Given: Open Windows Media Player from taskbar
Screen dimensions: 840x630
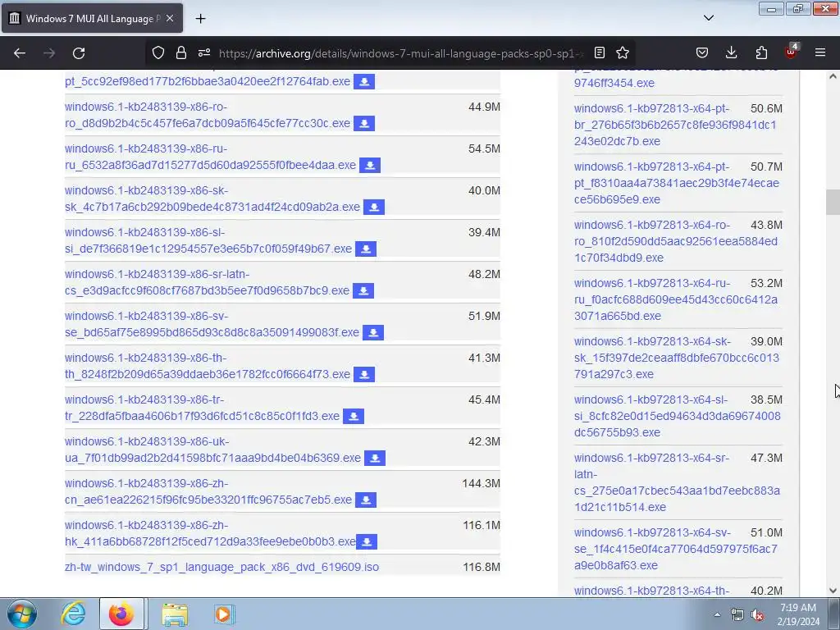Looking at the screenshot, I should (223, 614).
